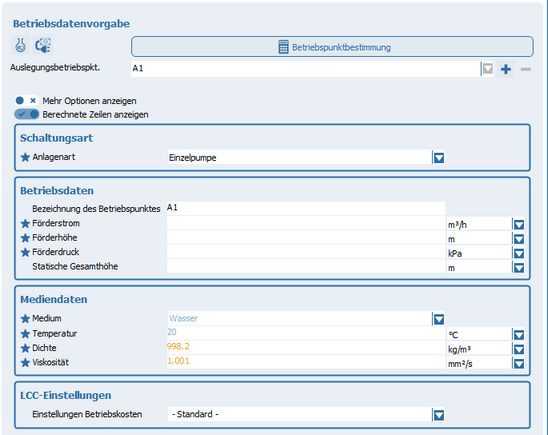The width and height of the screenshot is (548, 435).
Task: Click the Statische Gesamthöhe input field
Action: (x=306, y=266)
